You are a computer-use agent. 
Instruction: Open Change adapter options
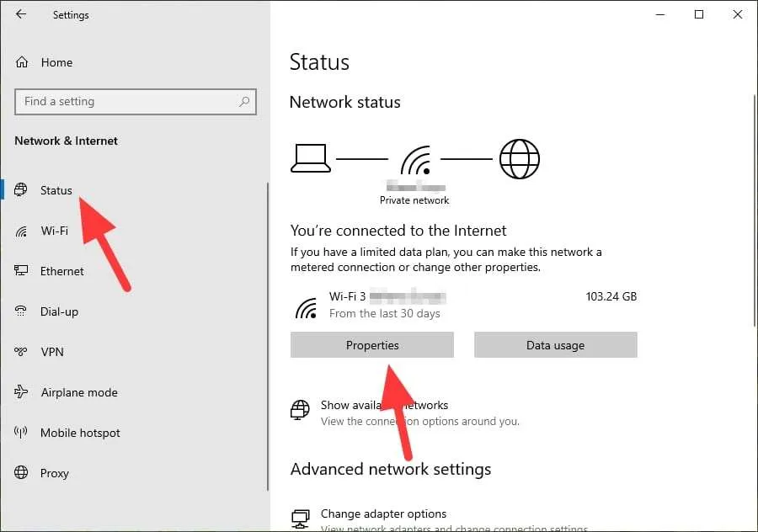(x=383, y=513)
